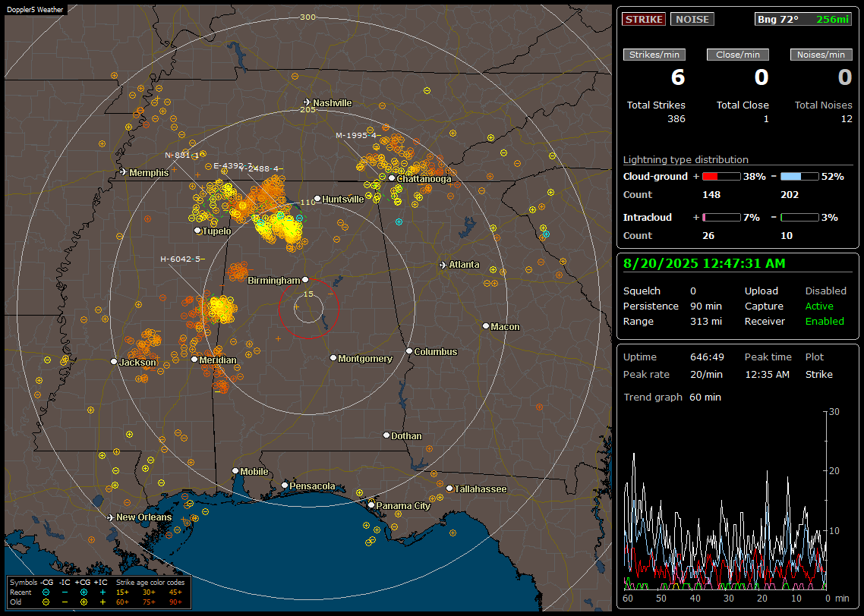Screen dimensions: 864x616
Task: Click the Recent -CG legend symbol
Action: pos(46,592)
